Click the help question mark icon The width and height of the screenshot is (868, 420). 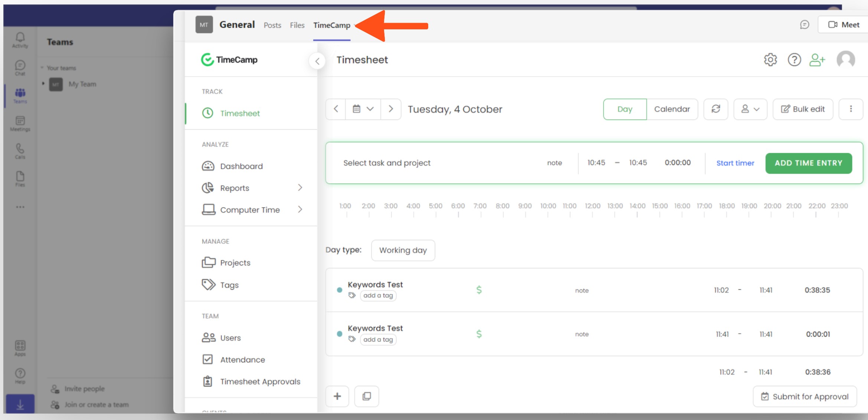click(794, 60)
